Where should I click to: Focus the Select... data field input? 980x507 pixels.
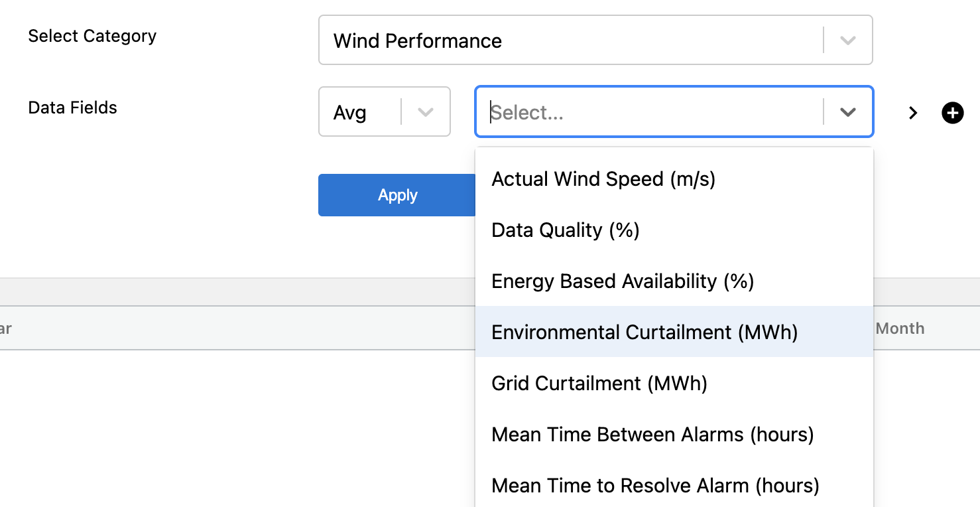[650, 112]
